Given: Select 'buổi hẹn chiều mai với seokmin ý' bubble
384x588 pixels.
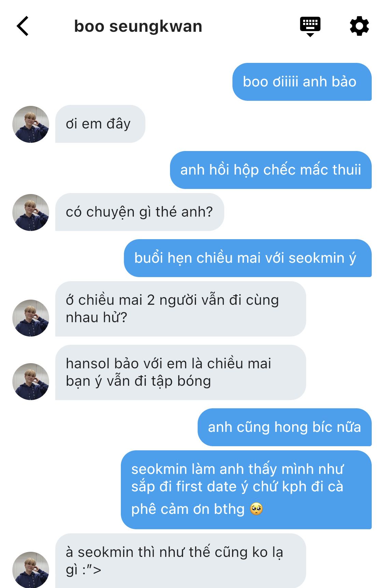Looking at the screenshot, I should (x=247, y=258).
